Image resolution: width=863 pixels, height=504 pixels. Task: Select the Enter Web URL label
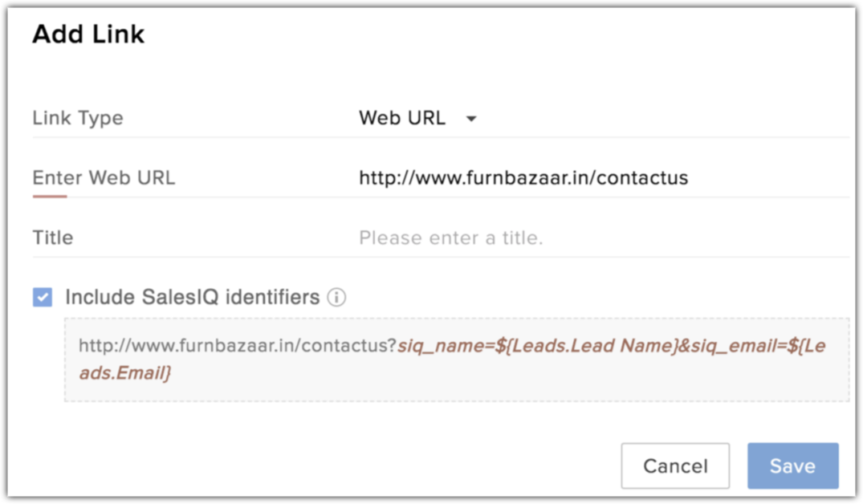(104, 178)
